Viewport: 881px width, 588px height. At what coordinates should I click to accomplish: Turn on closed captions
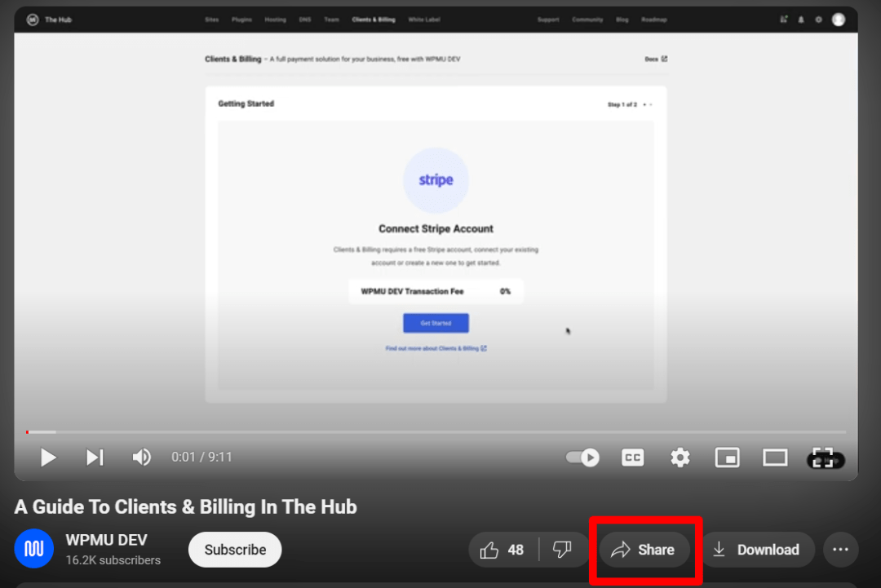632,458
